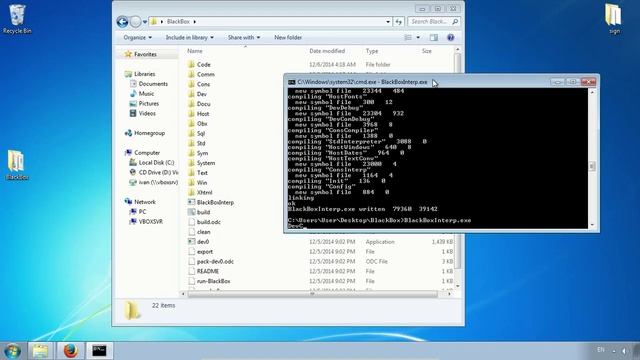Select the Code folder icon

click(x=191, y=64)
